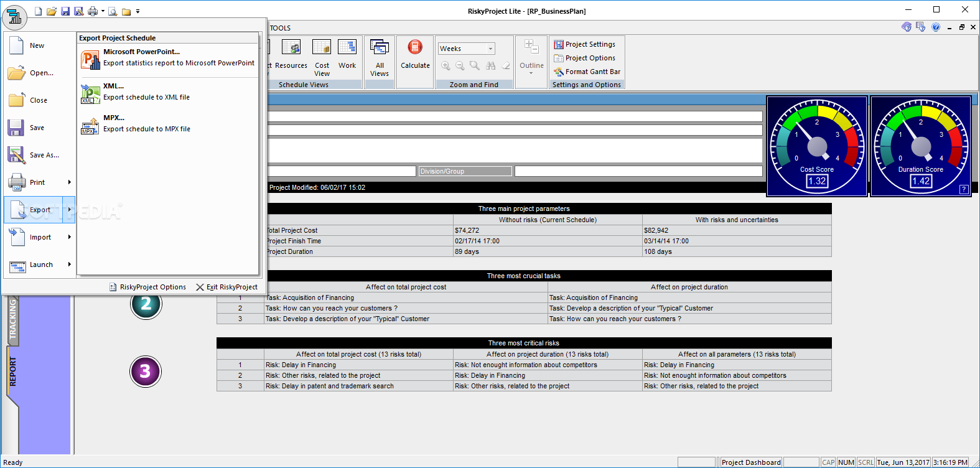Click the save floppy icon in quick access toolbar
The image size is (980, 468).
tap(65, 11)
